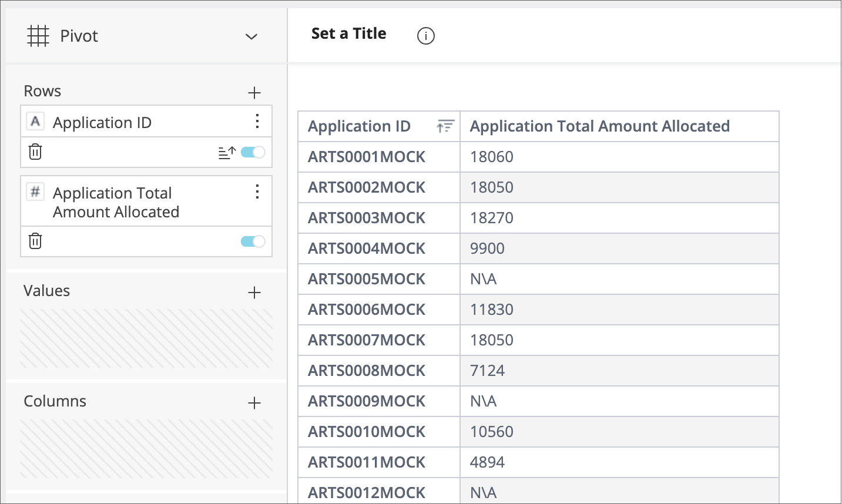Open the Pivot widget type dropdown
This screenshot has width=842, height=504.
coord(251,36)
